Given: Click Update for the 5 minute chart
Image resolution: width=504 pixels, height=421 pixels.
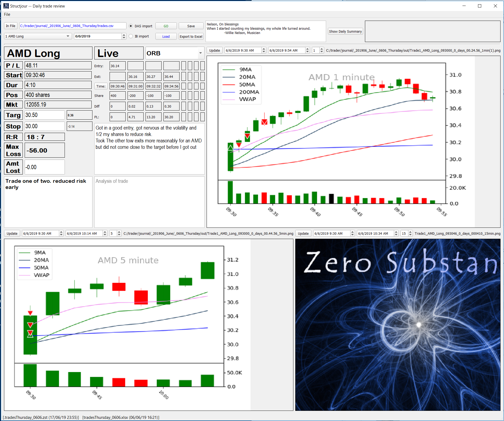Looking at the screenshot, I should 12,233.
